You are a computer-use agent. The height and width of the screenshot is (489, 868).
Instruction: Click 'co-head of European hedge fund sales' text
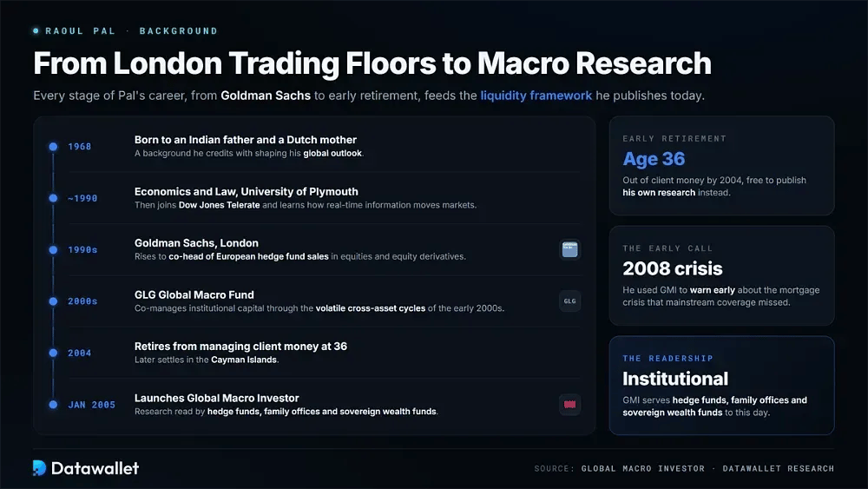point(248,256)
